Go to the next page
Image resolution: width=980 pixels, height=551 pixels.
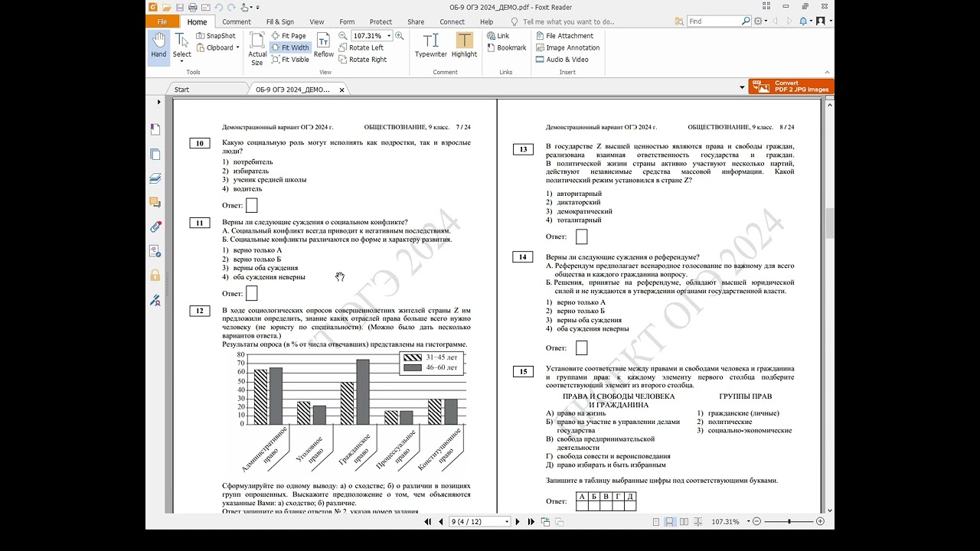point(518,522)
